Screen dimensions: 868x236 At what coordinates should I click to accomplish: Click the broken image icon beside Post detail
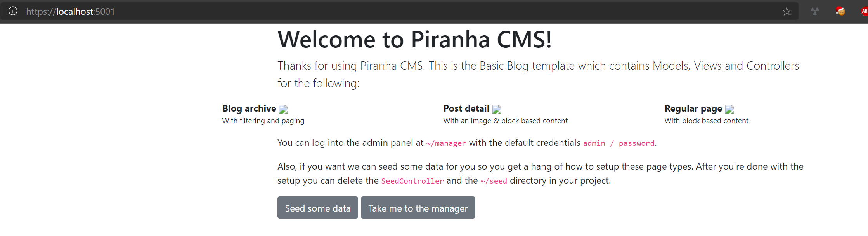(497, 109)
